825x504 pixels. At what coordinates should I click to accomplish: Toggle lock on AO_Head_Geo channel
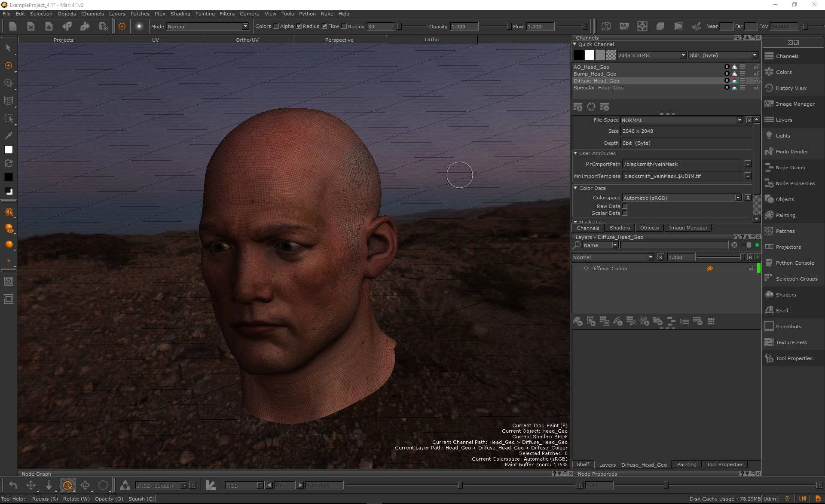756,67
